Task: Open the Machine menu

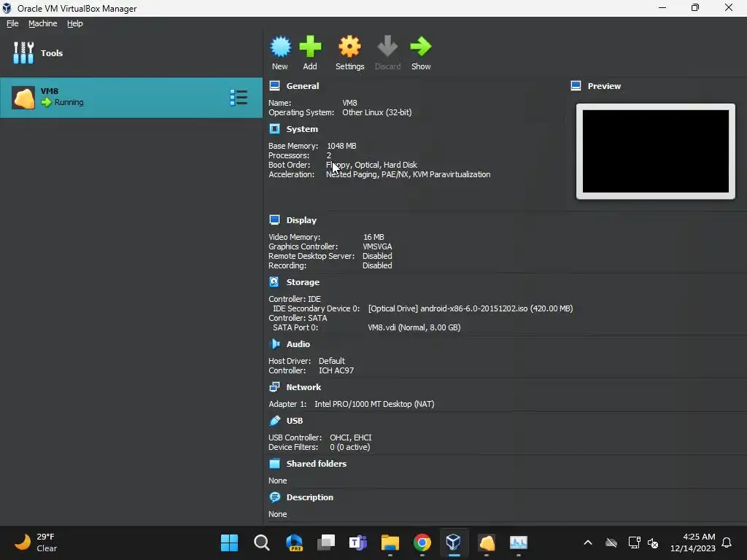Action: [x=42, y=23]
